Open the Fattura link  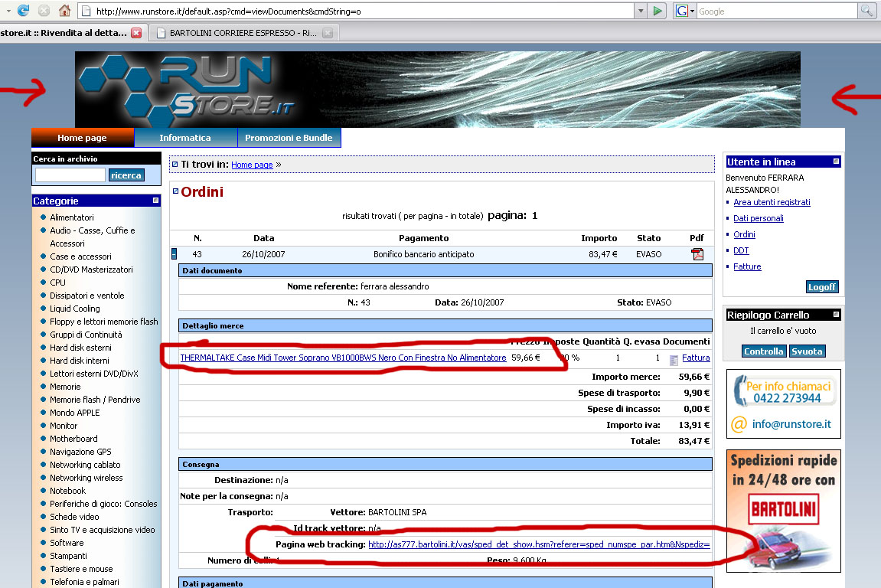coord(696,358)
